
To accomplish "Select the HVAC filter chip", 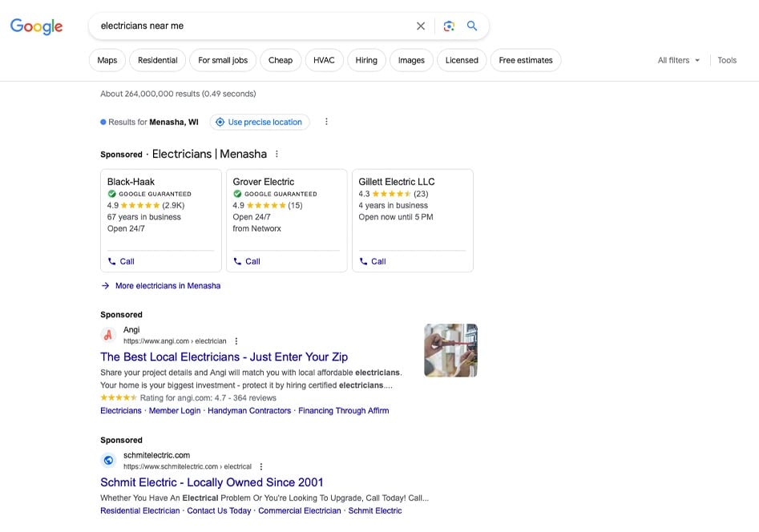I will point(324,60).
